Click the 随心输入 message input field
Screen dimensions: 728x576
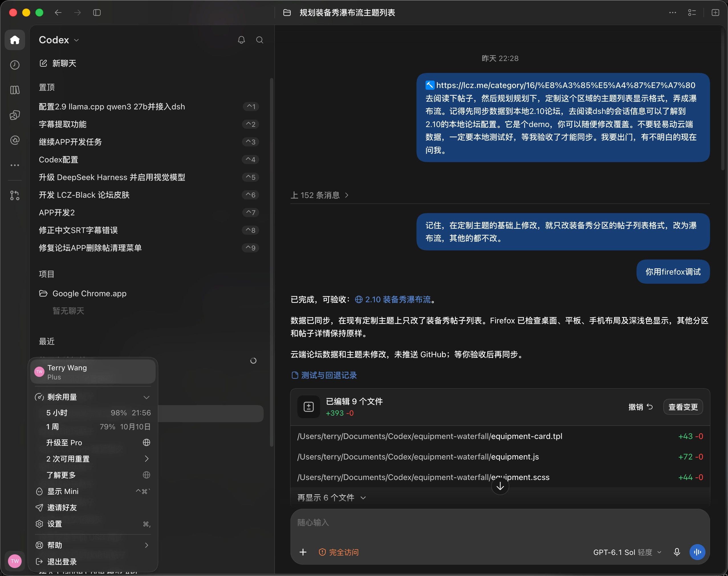click(500, 523)
